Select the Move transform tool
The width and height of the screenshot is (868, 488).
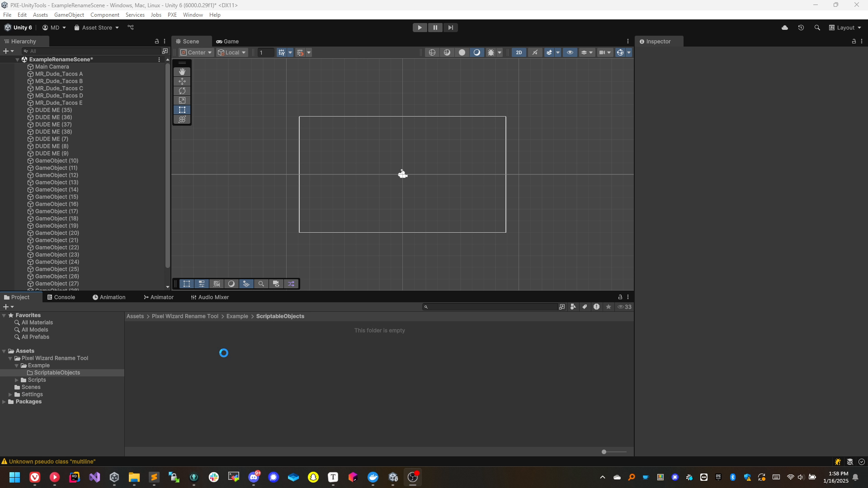coord(182,81)
